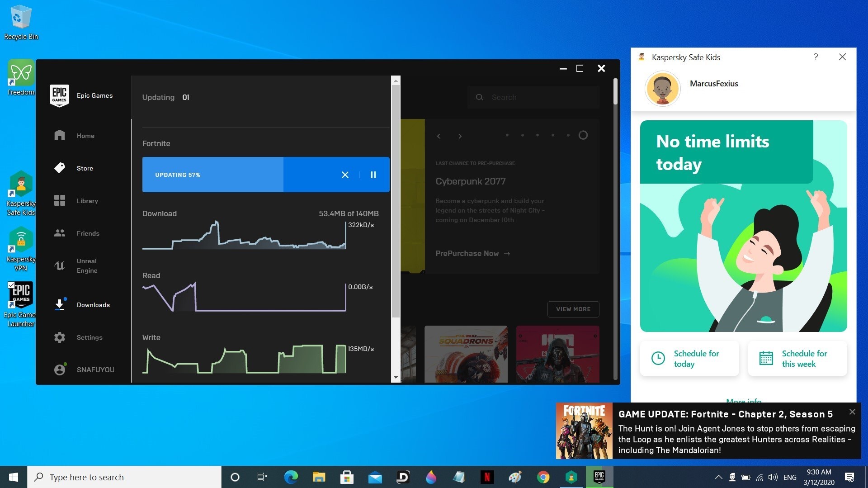Click the MarcusFexius profile avatar
This screenshot has width=868, height=488.
pyautogui.click(x=663, y=89)
